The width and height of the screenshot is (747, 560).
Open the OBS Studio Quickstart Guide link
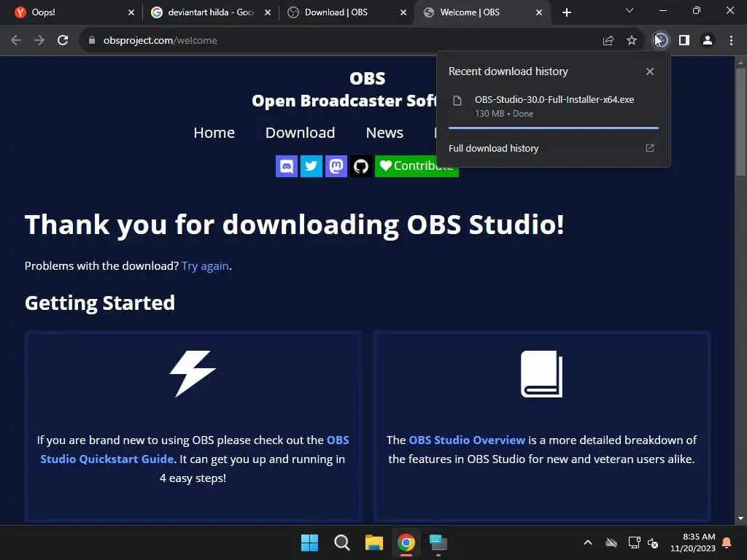click(x=194, y=449)
